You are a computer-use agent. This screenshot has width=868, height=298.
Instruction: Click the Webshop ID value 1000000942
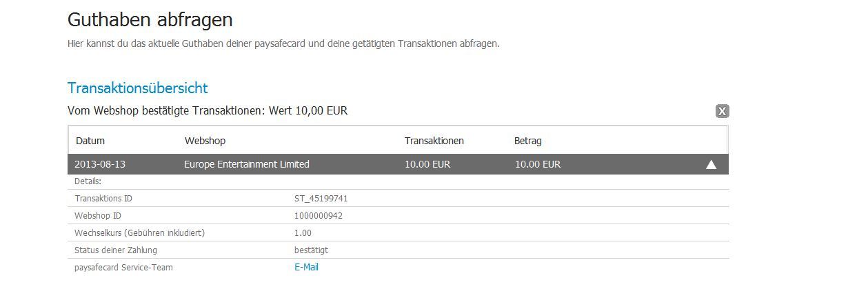319,215
